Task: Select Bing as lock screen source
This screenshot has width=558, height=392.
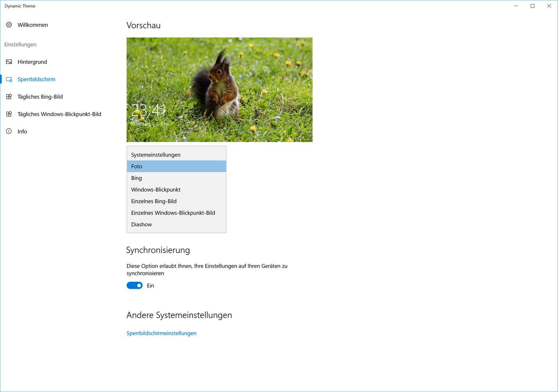Action: click(176, 178)
